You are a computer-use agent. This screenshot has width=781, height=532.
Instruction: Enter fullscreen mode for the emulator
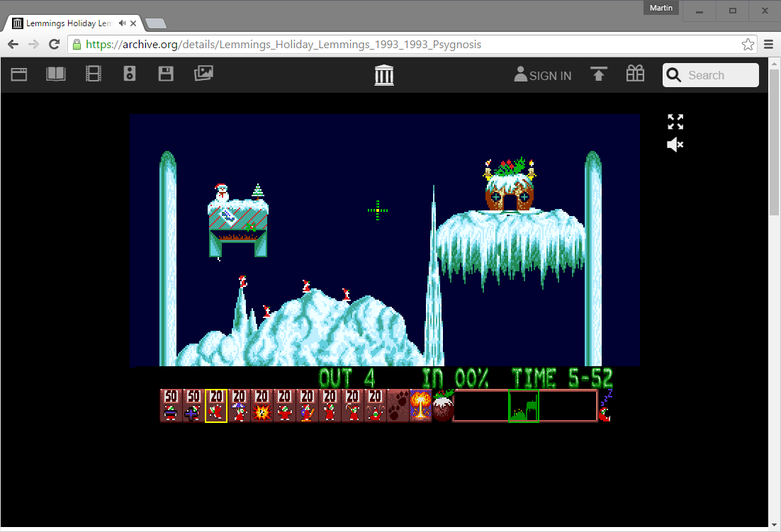pyautogui.click(x=675, y=122)
